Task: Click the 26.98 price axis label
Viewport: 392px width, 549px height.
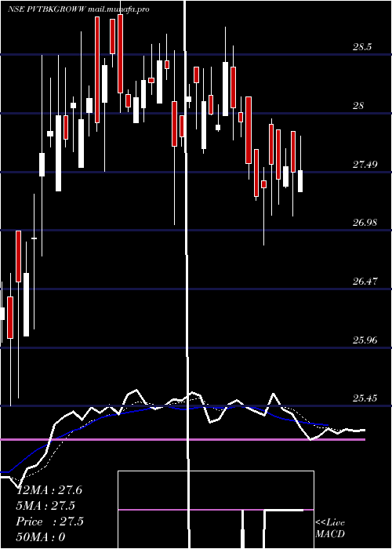Action: point(365,222)
